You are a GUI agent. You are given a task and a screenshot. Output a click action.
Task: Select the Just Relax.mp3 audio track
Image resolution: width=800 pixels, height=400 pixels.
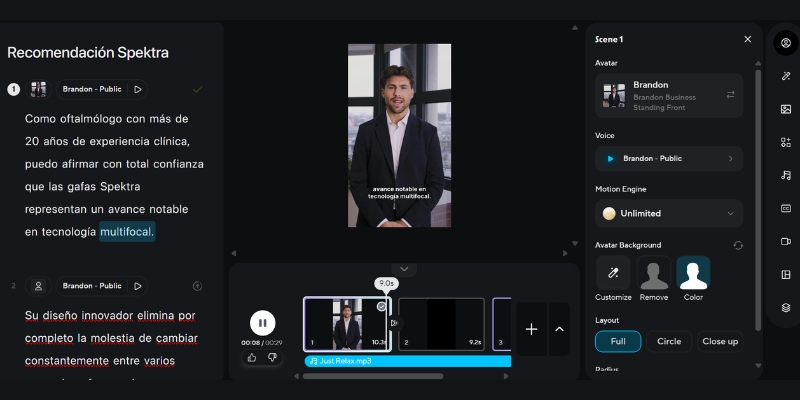[408, 361]
